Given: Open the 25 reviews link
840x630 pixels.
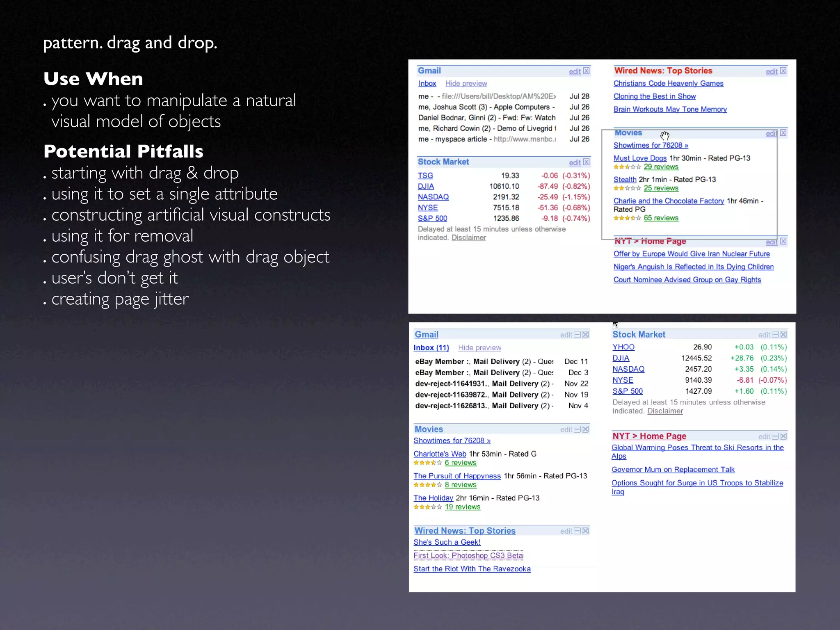Looking at the screenshot, I should pyautogui.click(x=661, y=188).
